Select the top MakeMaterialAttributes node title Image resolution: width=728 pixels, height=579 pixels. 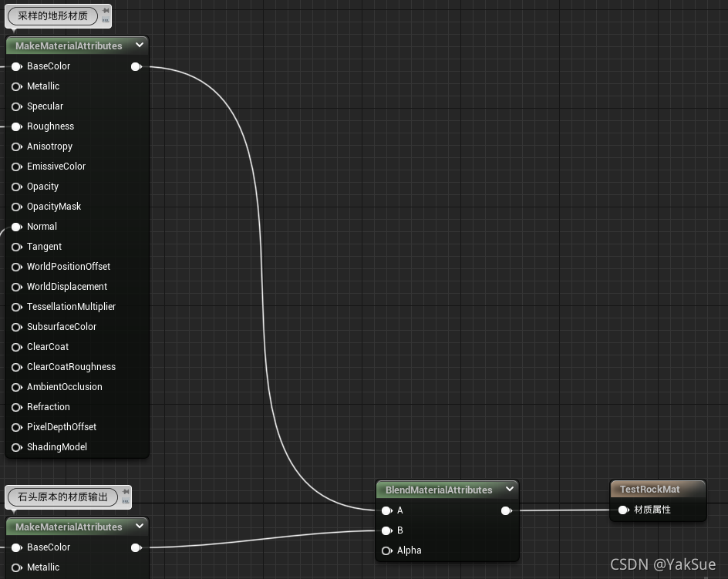click(x=69, y=45)
